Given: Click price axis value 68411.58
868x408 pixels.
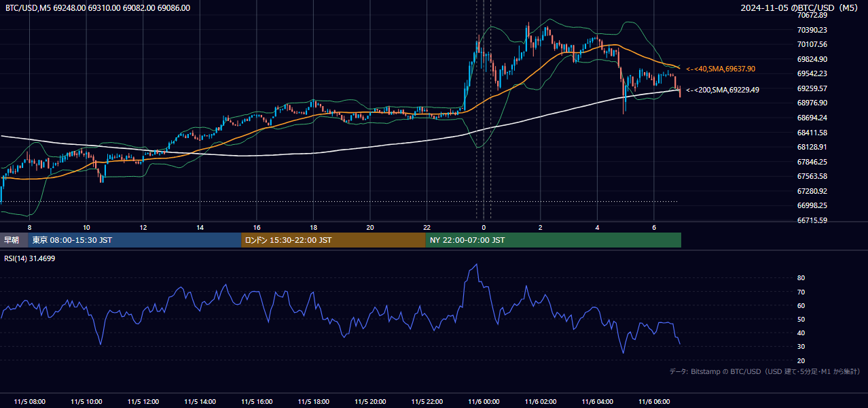Looking at the screenshot, I should click(x=812, y=133).
